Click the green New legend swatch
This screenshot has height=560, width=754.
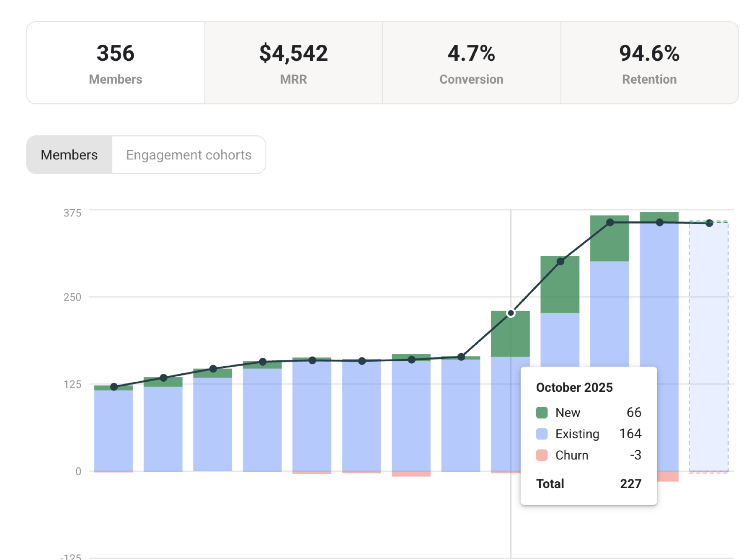[x=542, y=413]
